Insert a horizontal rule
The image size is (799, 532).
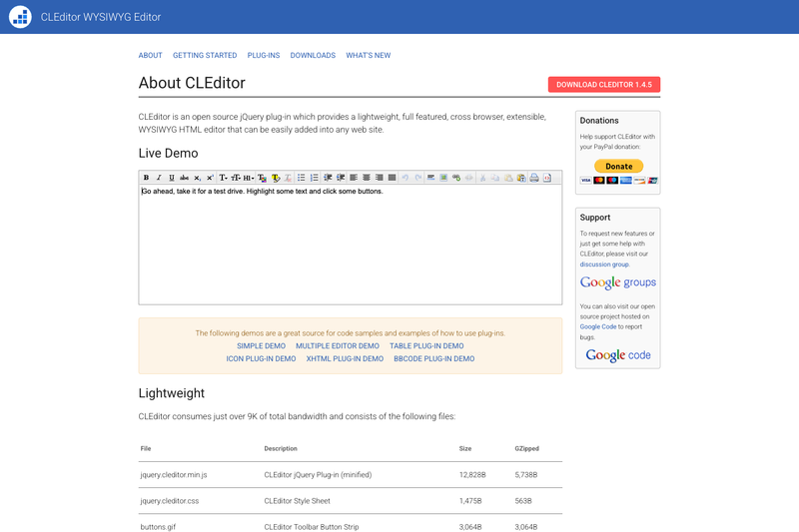click(x=431, y=178)
